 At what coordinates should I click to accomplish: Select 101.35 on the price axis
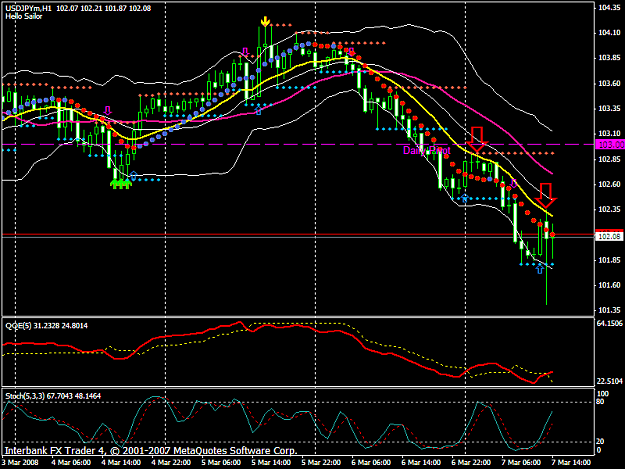[609, 310]
